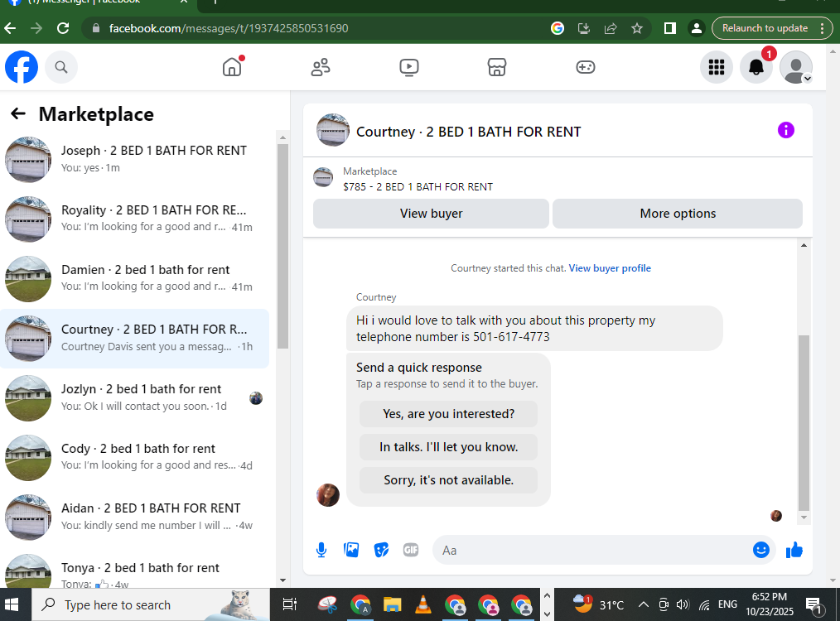Send quick response Yes, are you interested?
Viewport: 840px width, 621px height.
[x=448, y=414]
